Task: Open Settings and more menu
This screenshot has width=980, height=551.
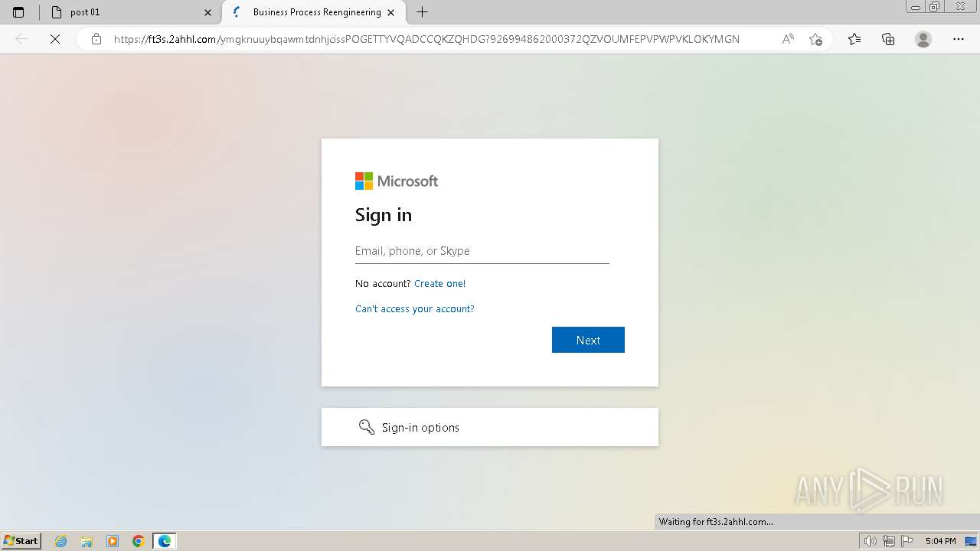Action: pos(959,39)
